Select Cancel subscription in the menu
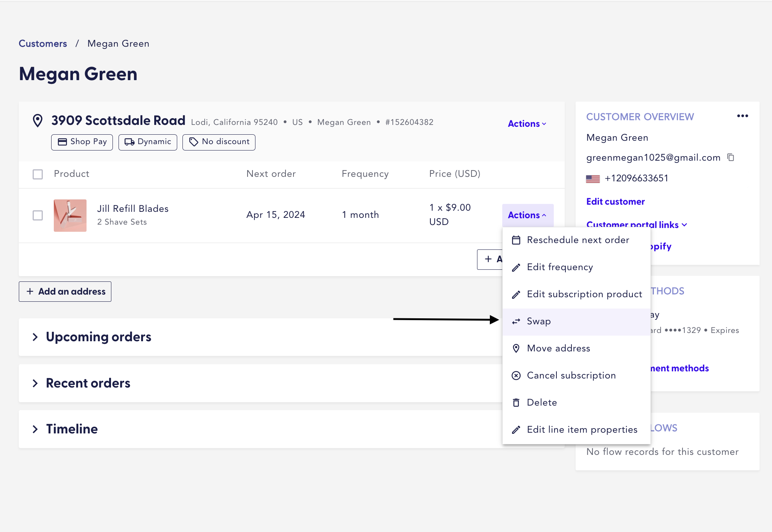The height and width of the screenshot is (532, 772). click(x=571, y=375)
